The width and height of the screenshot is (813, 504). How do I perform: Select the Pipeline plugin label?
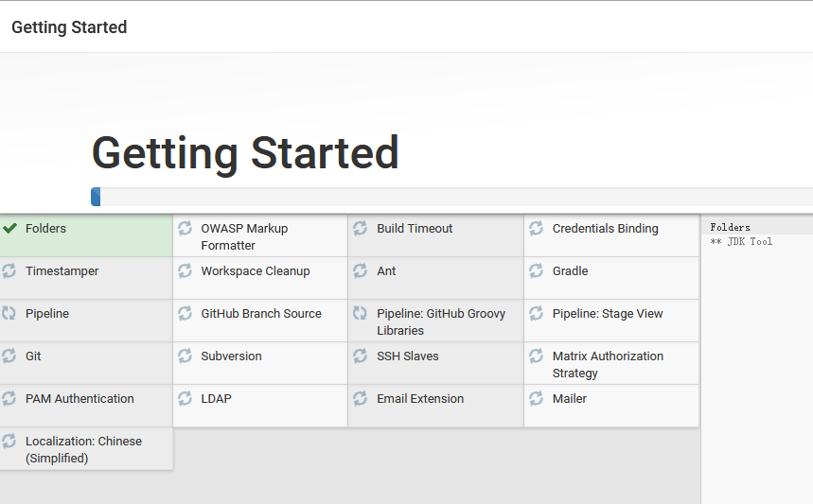47,313
